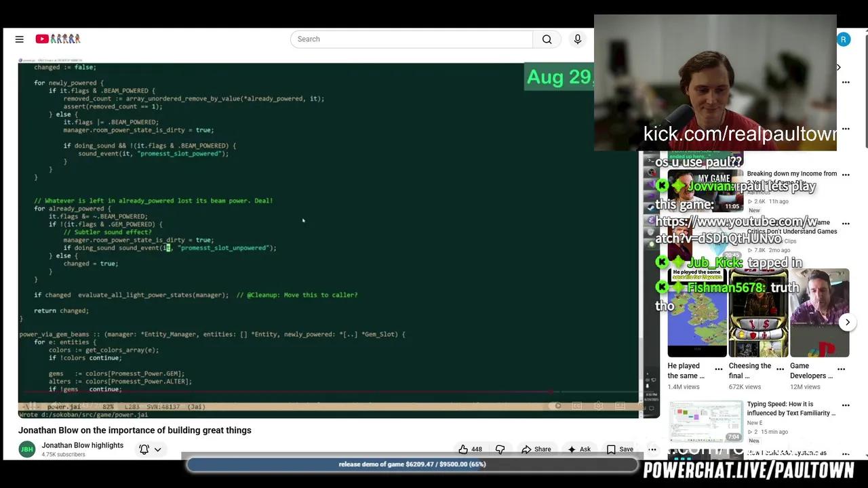Open the YouTube guide hamburger menu
This screenshot has height=488, width=868.
coord(20,39)
